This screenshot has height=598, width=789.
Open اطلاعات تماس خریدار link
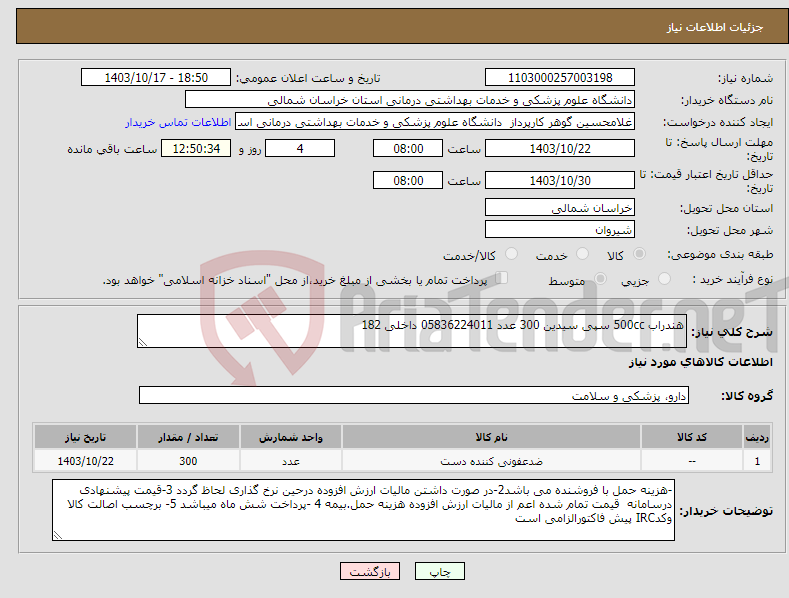click(x=178, y=122)
